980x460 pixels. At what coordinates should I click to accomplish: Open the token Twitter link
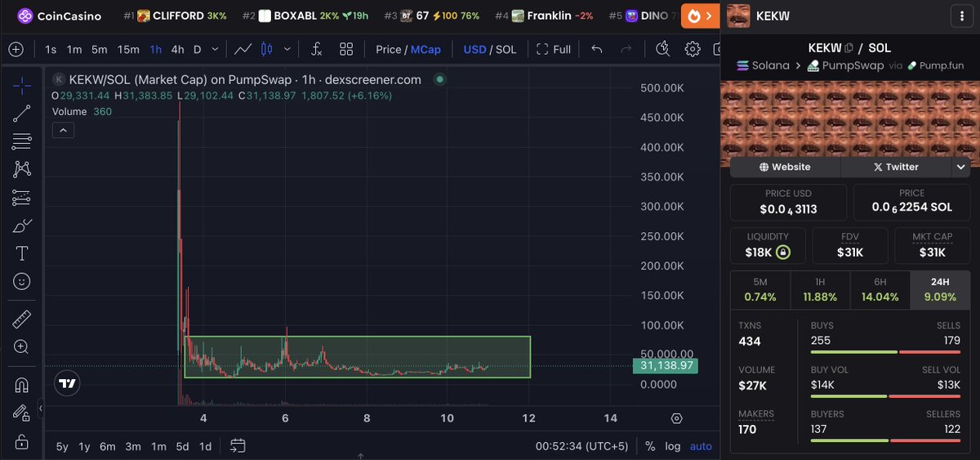tap(896, 167)
